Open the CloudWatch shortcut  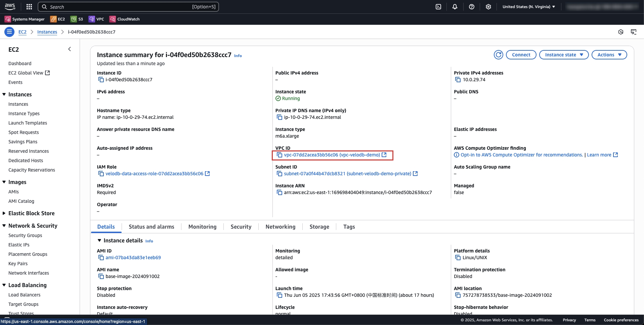pos(125,19)
